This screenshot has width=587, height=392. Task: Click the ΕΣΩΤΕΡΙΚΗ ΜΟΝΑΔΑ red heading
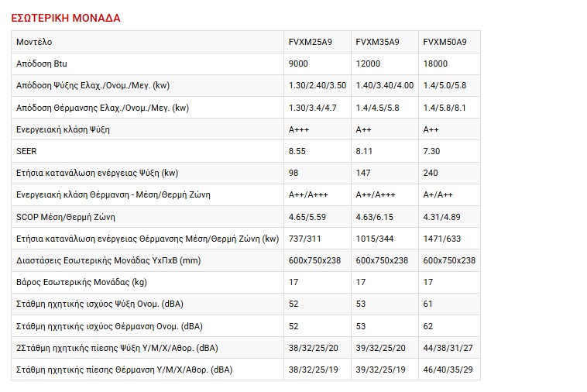(66, 17)
